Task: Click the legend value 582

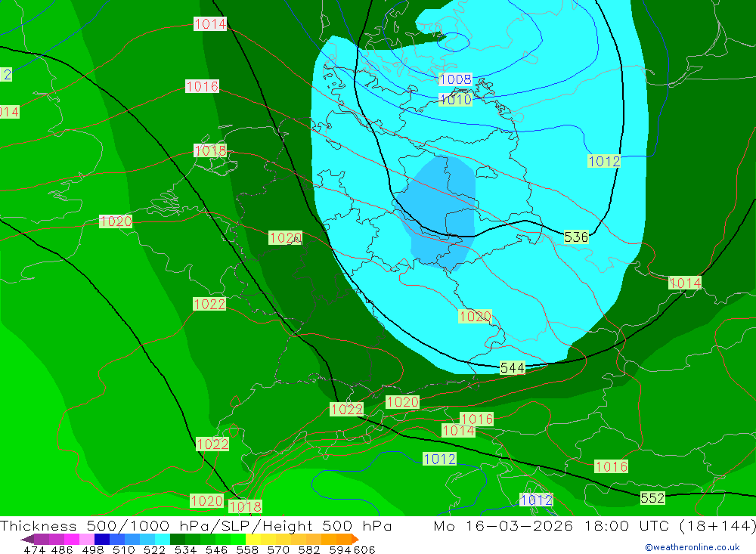Action: point(308,550)
